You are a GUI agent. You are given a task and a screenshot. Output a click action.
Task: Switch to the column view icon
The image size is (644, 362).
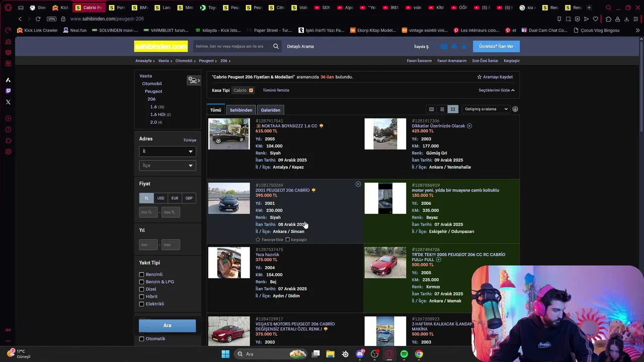431,109
